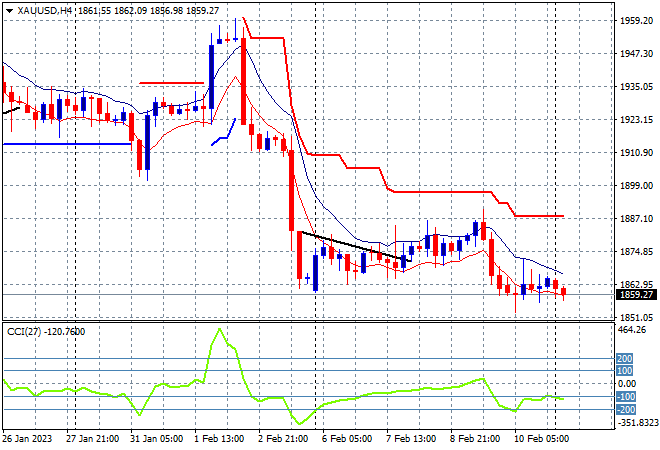Select the 1 Feb 13:00 time axis label
660x450 pixels.
coord(219,439)
